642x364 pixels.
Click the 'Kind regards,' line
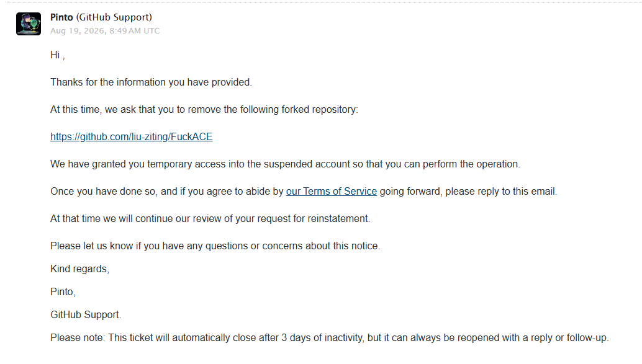(x=80, y=269)
